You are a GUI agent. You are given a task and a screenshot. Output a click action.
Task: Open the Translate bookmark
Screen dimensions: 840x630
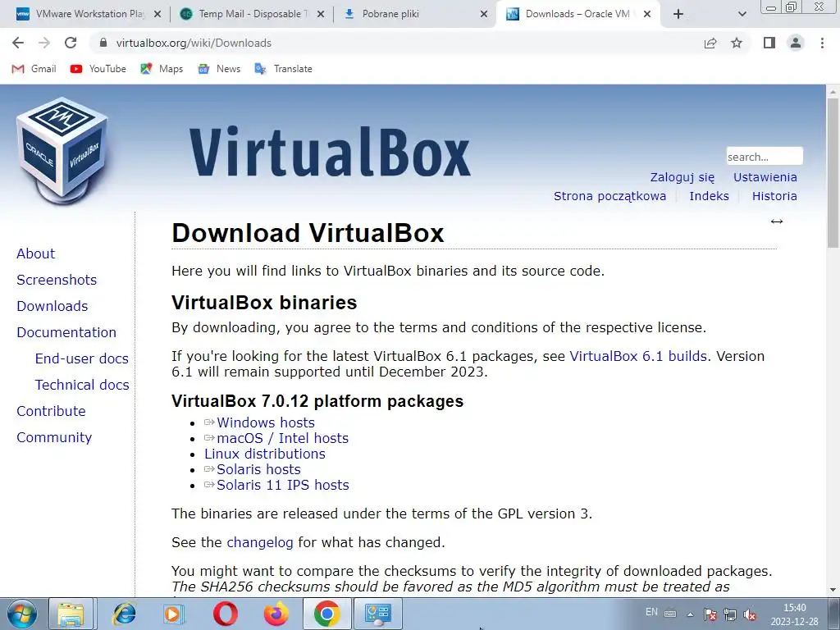[x=283, y=69]
